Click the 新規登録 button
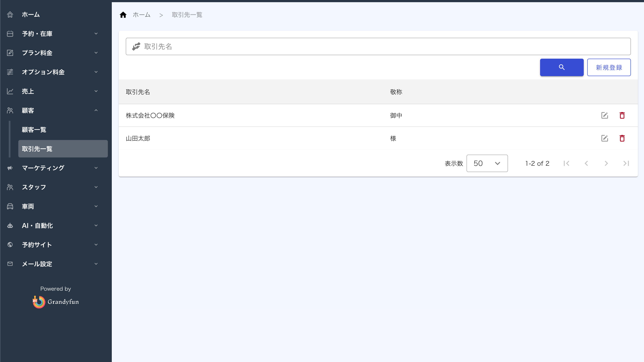Screen dimensions: 644x362 (609, 67)
